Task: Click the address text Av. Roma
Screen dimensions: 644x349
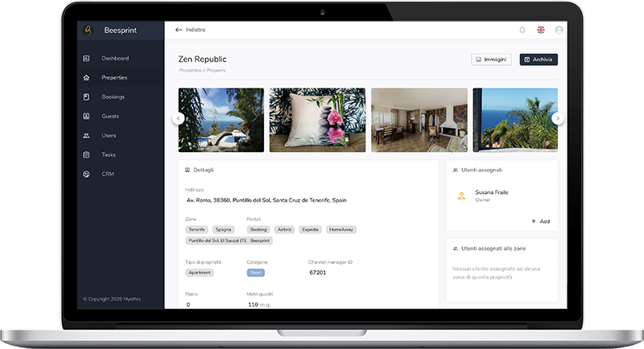Action: (x=266, y=200)
